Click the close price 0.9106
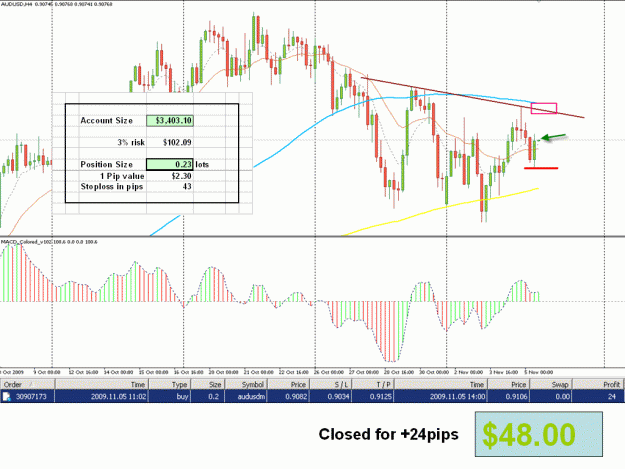 516,396
